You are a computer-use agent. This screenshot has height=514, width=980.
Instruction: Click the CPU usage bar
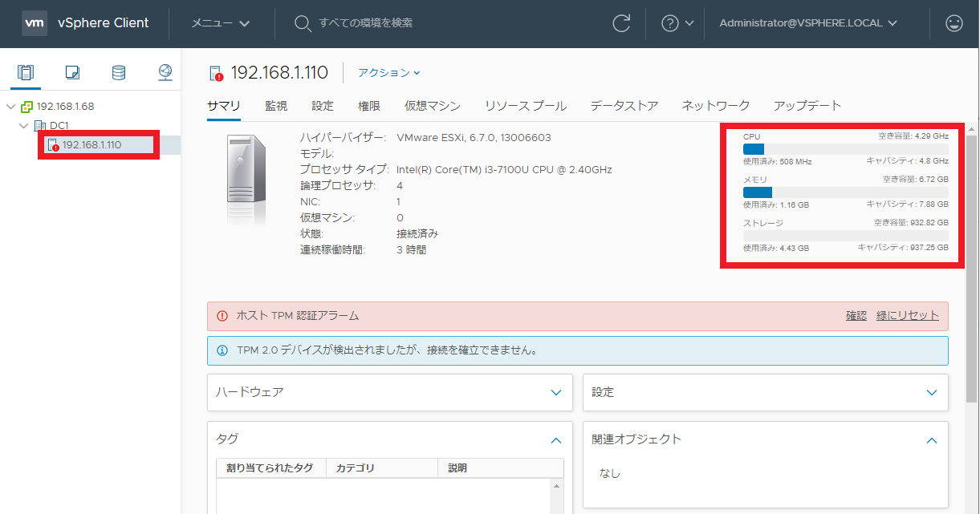point(845,149)
